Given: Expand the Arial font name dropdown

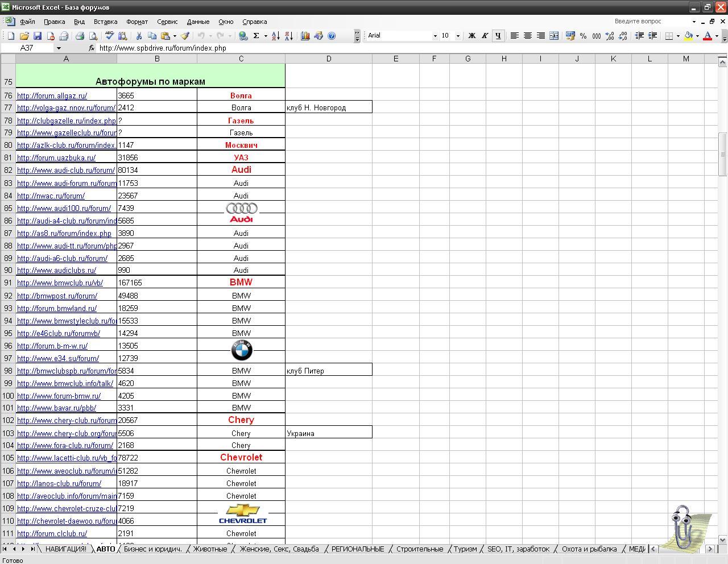Looking at the screenshot, I should pyautogui.click(x=435, y=36).
